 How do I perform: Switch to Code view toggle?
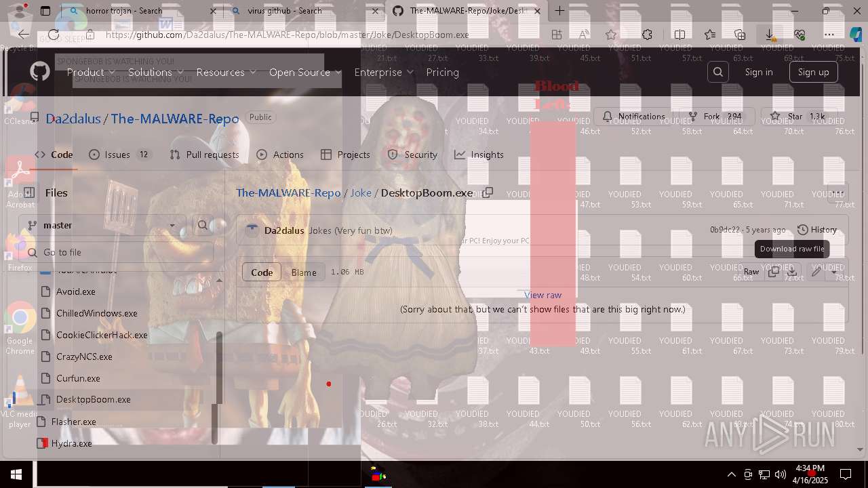262,272
